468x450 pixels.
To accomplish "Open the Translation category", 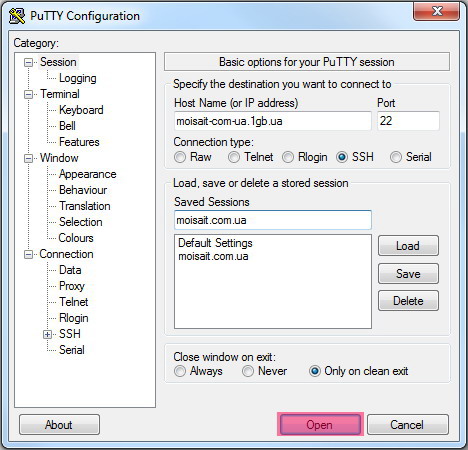I will click(x=85, y=206).
